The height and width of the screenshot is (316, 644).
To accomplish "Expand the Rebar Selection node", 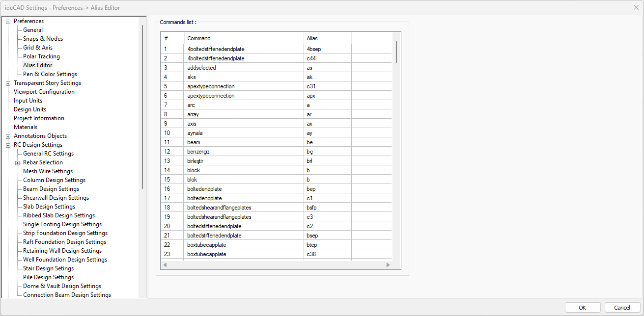I will click(18, 162).
